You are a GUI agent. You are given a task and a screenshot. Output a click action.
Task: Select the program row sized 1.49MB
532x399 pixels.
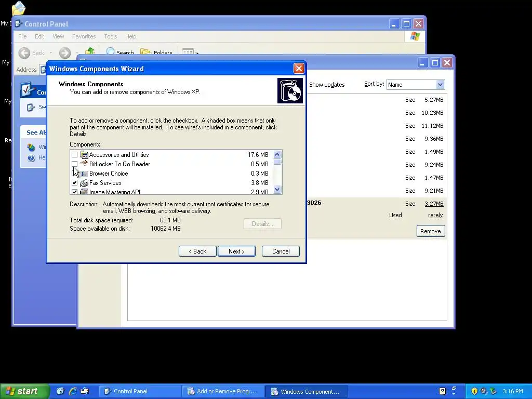(377, 152)
